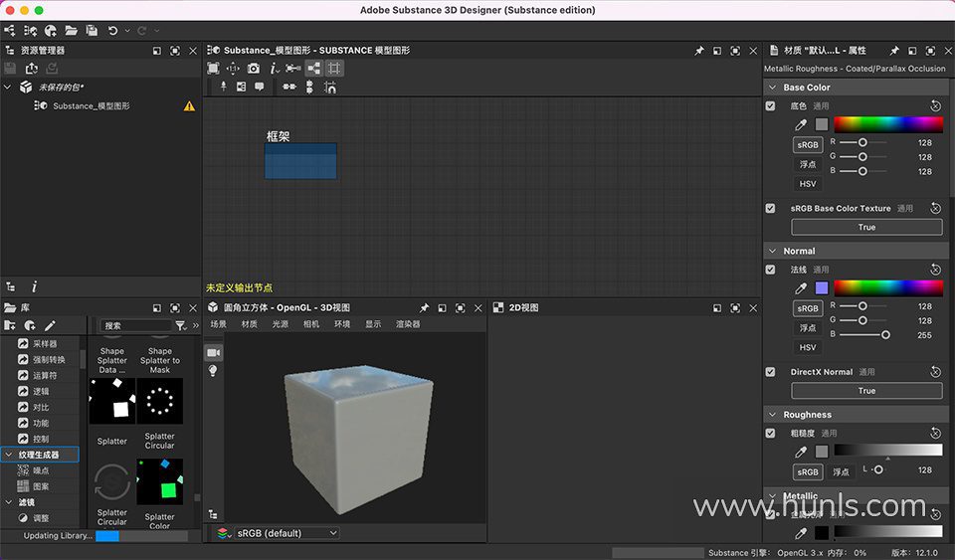Select the 噪点 noise library category
The height and width of the screenshot is (560, 955).
[x=41, y=470]
